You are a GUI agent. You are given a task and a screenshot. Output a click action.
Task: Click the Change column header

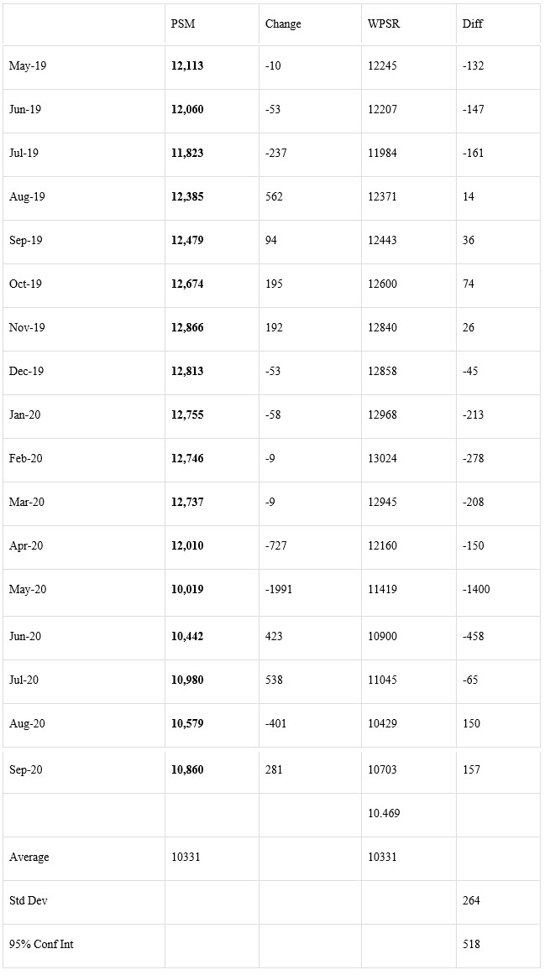tap(283, 23)
